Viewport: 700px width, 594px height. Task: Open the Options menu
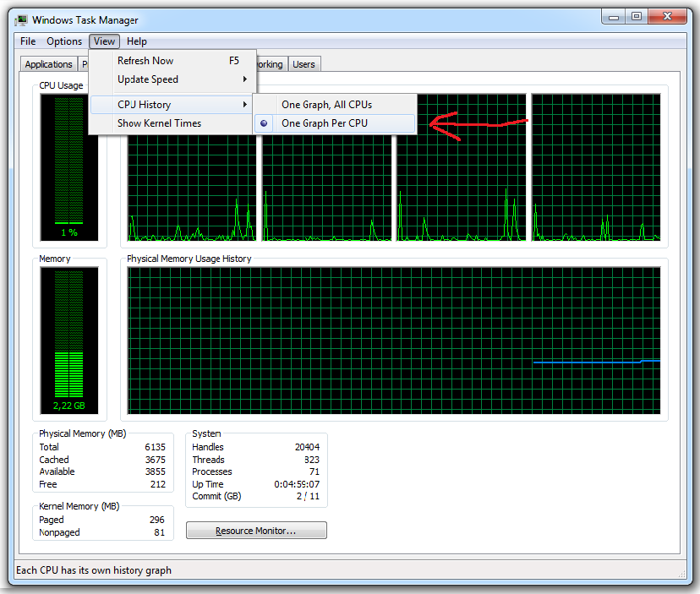(x=64, y=41)
